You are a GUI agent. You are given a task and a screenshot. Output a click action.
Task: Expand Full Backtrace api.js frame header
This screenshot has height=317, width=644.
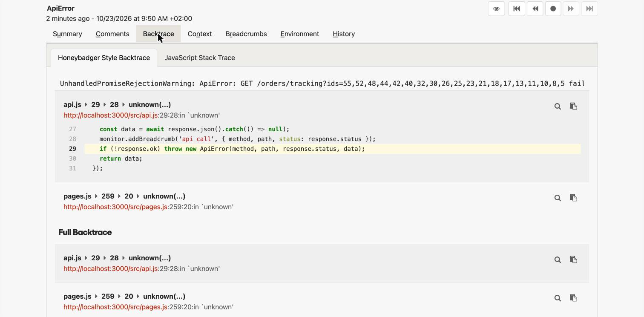(117, 258)
